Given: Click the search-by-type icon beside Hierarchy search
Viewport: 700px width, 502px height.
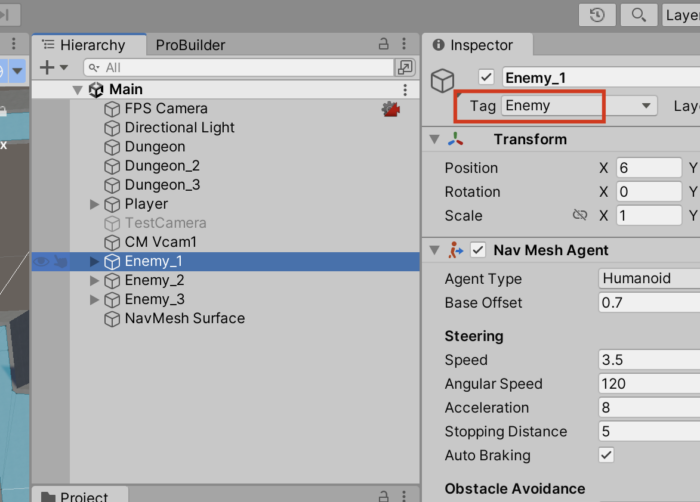Looking at the screenshot, I should (x=405, y=67).
